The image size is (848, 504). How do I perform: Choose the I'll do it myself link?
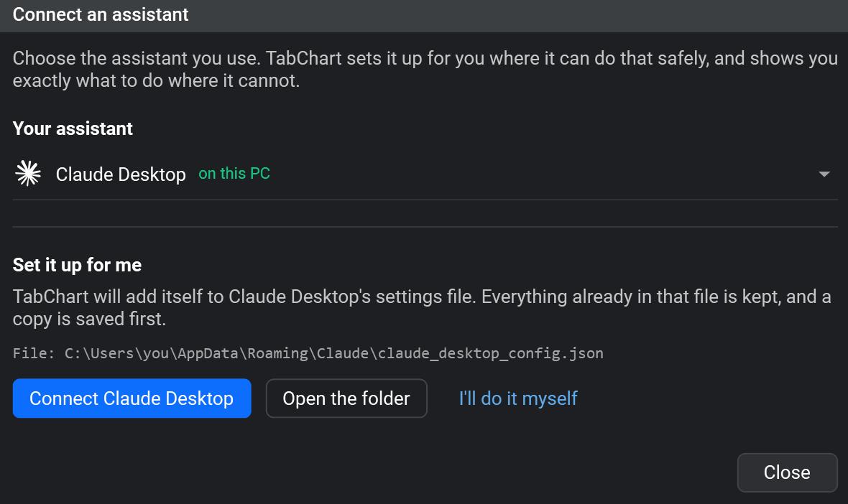(518, 398)
